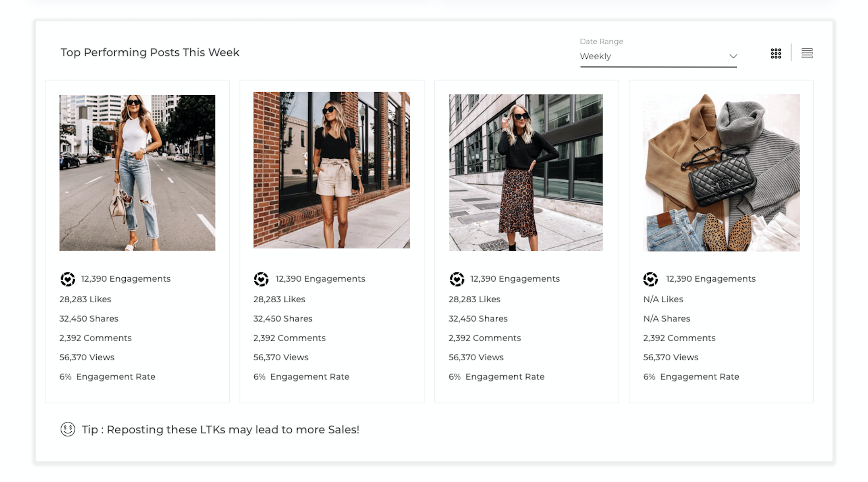868x482 pixels.
Task: Click 12,390 Engagements on first post
Action: pyautogui.click(x=125, y=279)
